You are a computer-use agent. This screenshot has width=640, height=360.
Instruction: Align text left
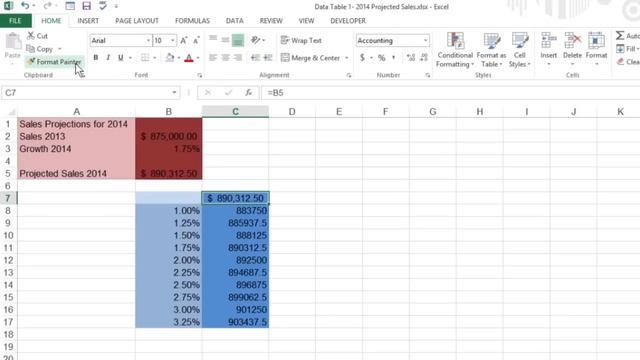click(213, 58)
